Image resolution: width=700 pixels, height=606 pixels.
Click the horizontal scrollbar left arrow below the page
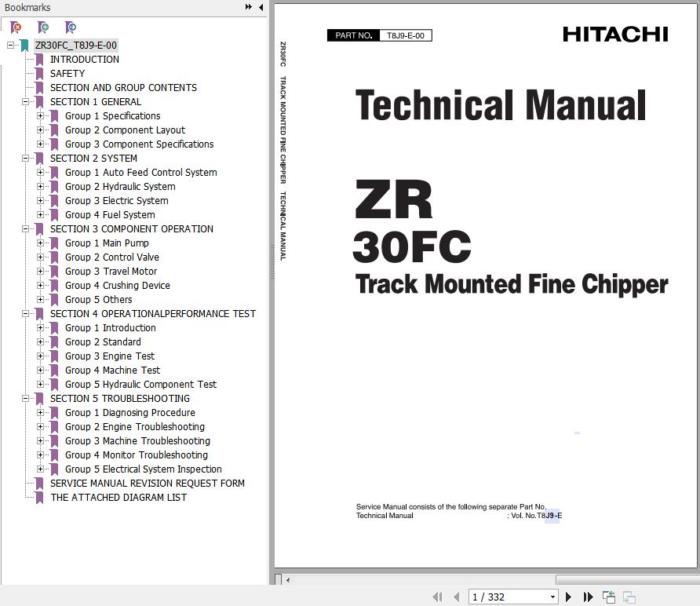tap(288, 580)
